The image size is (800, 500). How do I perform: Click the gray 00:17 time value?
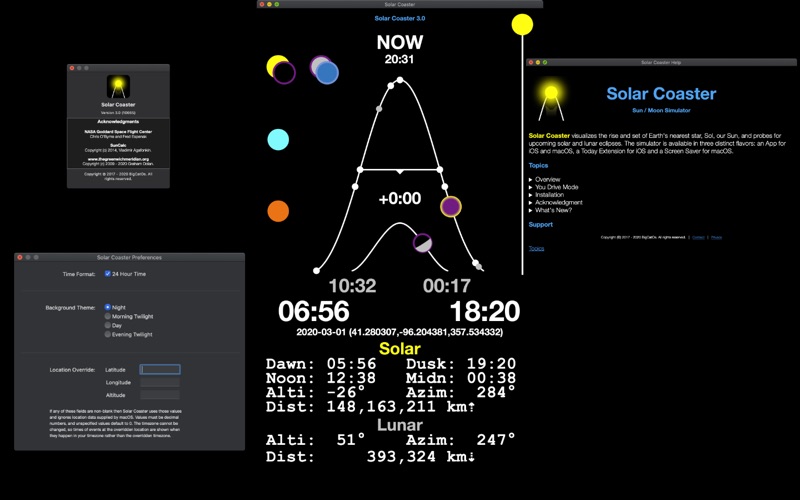[447, 286]
